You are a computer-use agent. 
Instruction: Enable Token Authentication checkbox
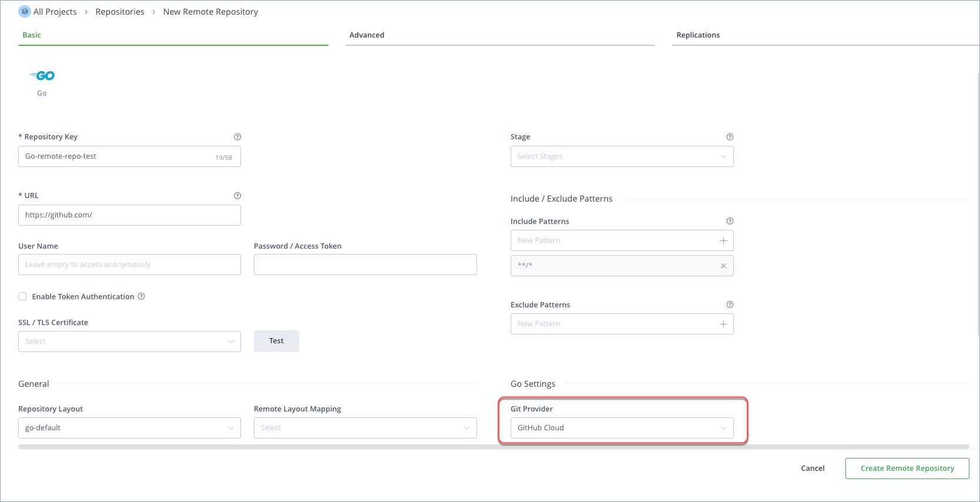pos(22,296)
